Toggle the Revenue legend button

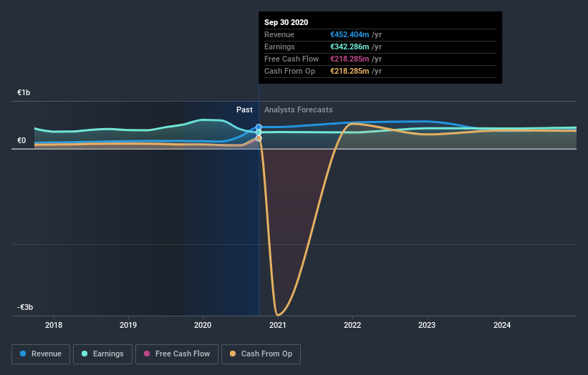tap(41, 354)
